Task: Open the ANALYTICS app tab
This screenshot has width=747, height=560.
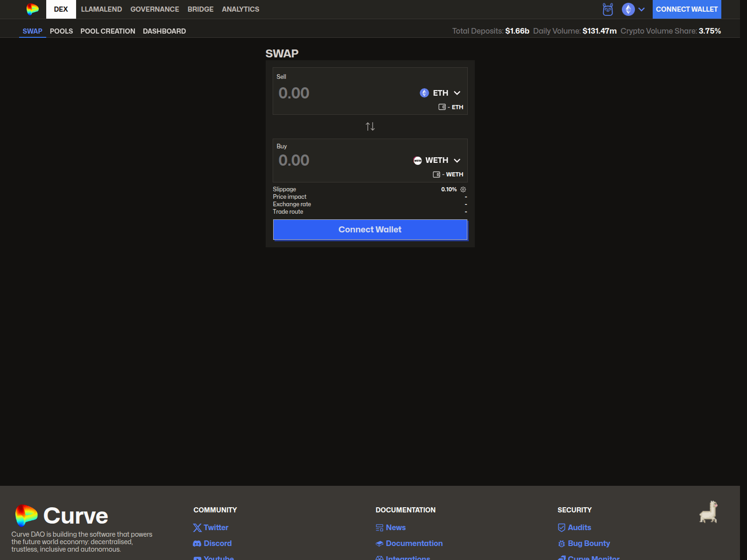Action: pos(240,9)
